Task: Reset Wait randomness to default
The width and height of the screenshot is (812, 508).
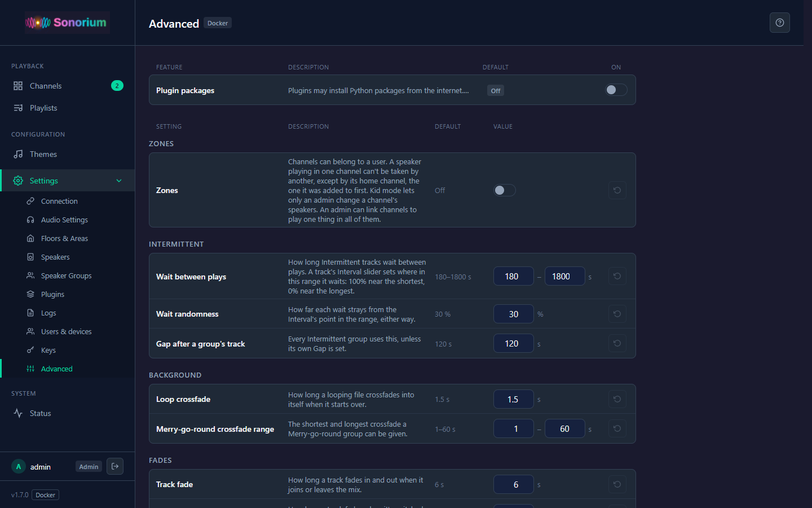Action: click(617, 314)
